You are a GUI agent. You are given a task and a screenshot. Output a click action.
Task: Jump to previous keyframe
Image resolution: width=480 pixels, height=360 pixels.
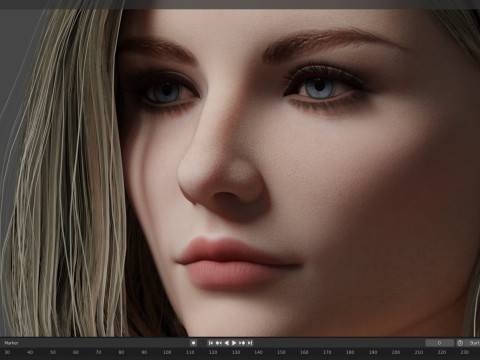219,343
